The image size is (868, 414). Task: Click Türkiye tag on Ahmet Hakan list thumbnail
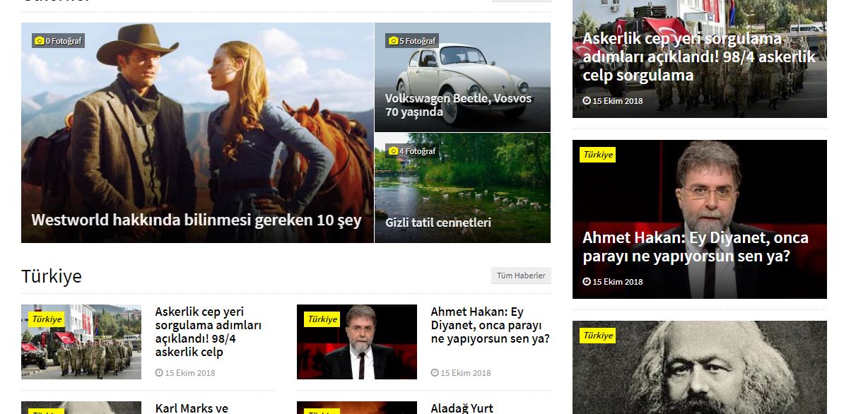tap(322, 319)
